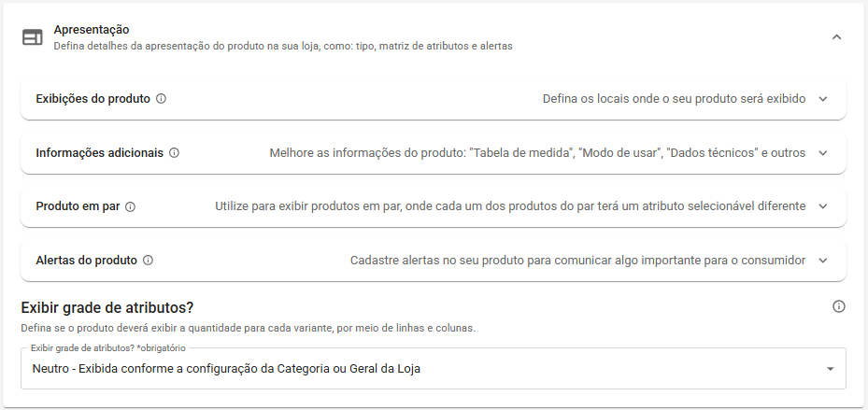Select the Neutro attribute grid combo box
This screenshot has height=410, width=868.
click(x=434, y=369)
